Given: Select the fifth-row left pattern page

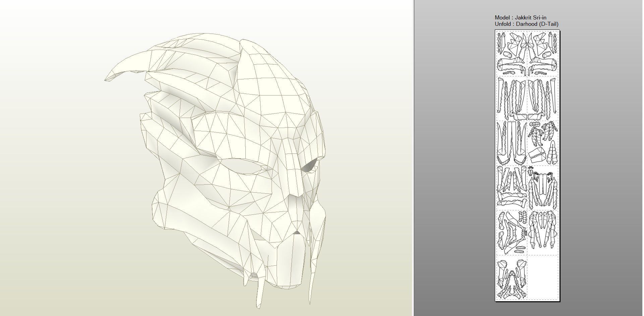Looking at the screenshot, I should coord(512,233).
